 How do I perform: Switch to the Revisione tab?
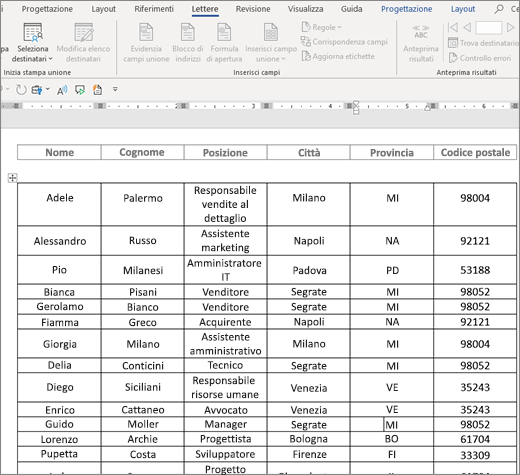coord(253,9)
